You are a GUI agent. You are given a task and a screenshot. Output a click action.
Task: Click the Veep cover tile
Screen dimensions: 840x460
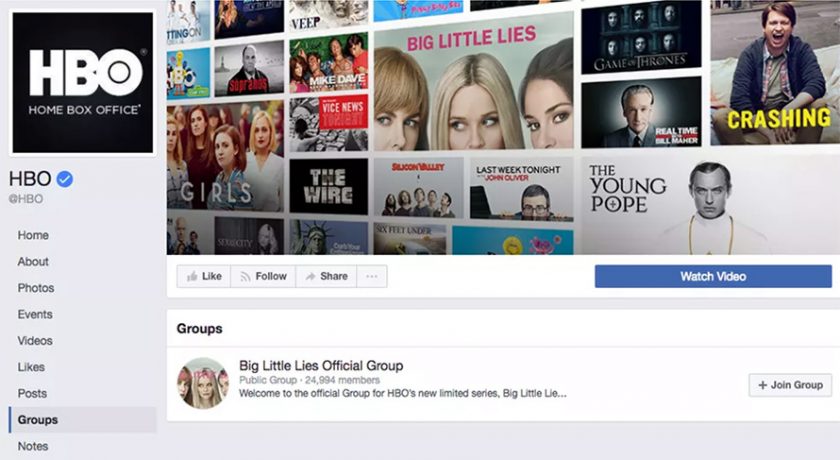[328, 14]
